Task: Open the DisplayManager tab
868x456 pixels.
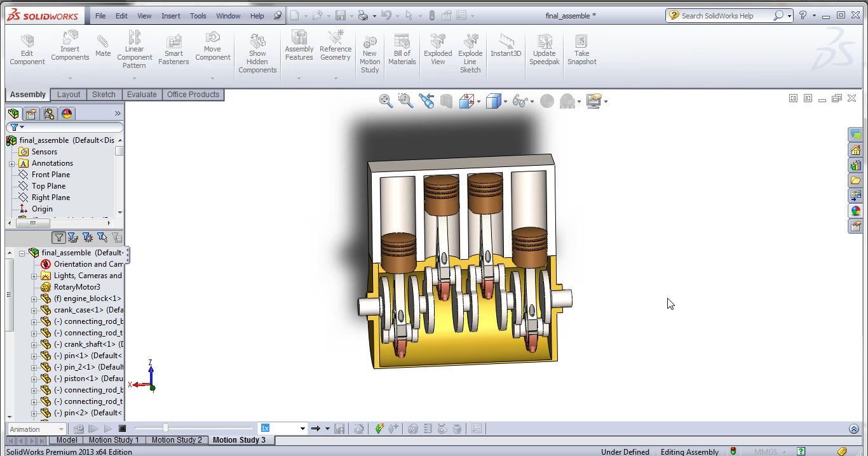Action: tap(67, 114)
